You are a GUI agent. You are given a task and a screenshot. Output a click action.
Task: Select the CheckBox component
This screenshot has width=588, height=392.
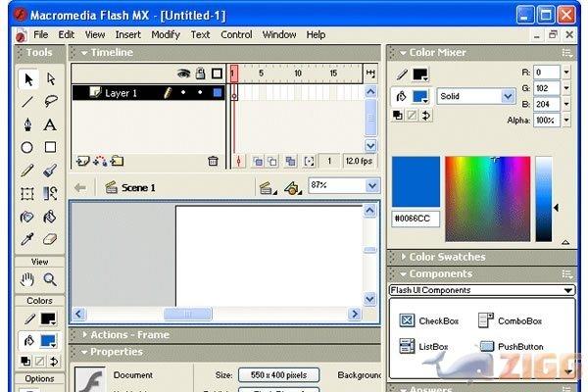pos(428,320)
